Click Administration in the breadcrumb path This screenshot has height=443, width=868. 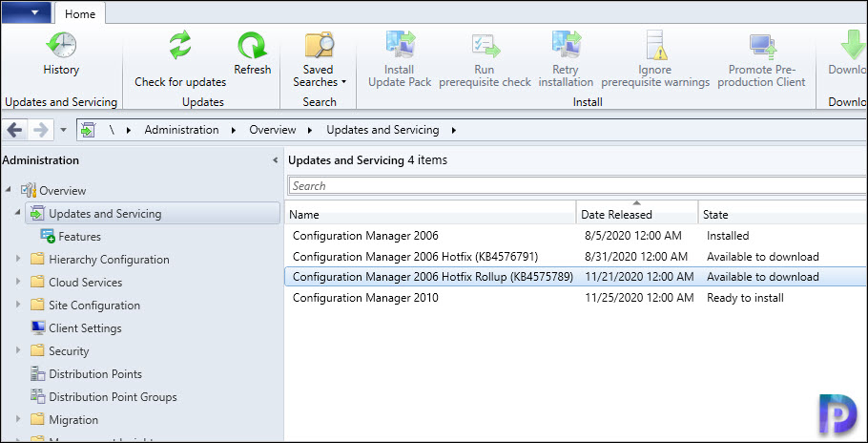(181, 130)
